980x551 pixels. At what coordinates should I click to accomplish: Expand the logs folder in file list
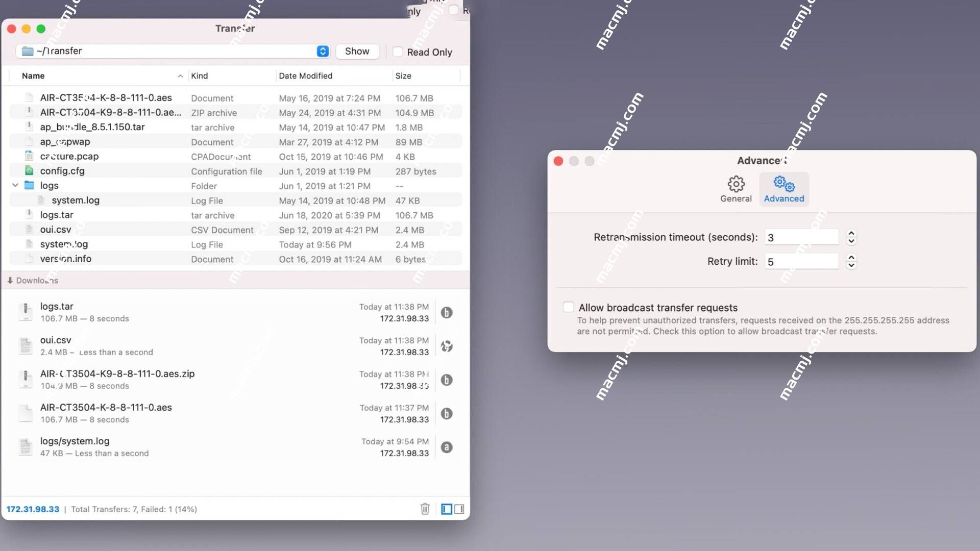(x=15, y=186)
